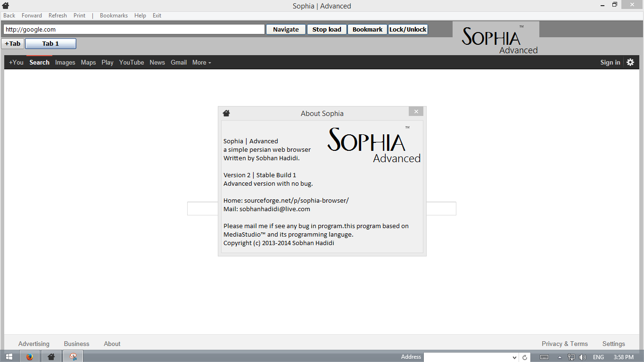Show hidden system tray icons
Viewport: 644px width, 362px height.
point(561,357)
